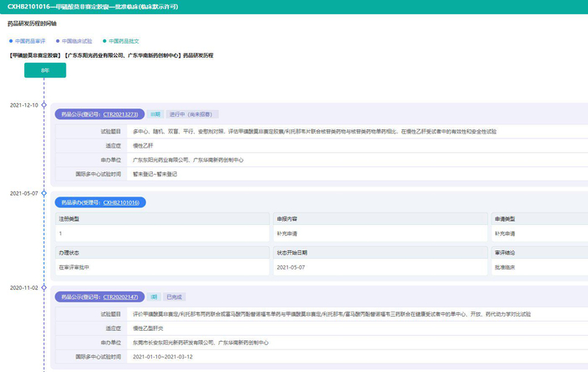Click the phase tag beside CTR20213273

point(155,114)
